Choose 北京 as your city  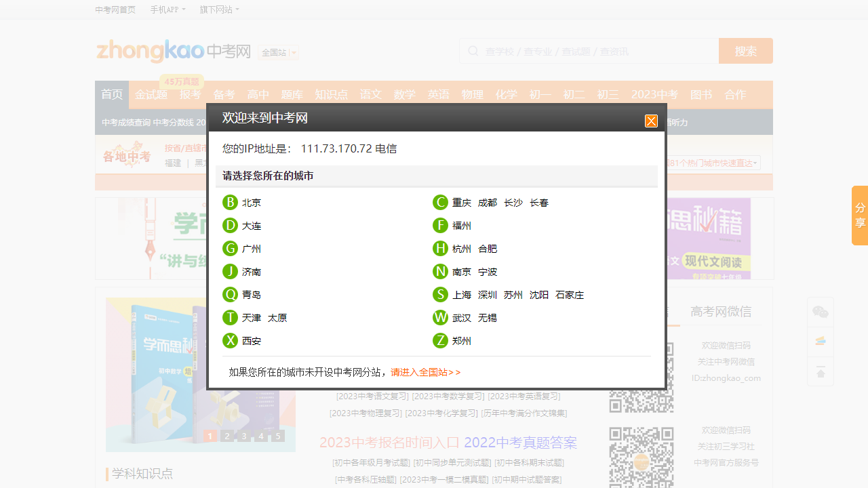(x=252, y=203)
